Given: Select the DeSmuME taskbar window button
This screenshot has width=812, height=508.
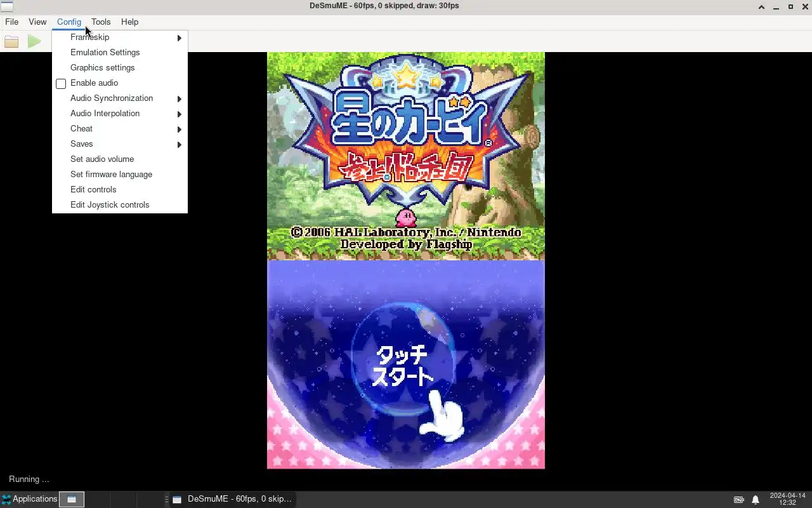Looking at the screenshot, I should 232,499.
